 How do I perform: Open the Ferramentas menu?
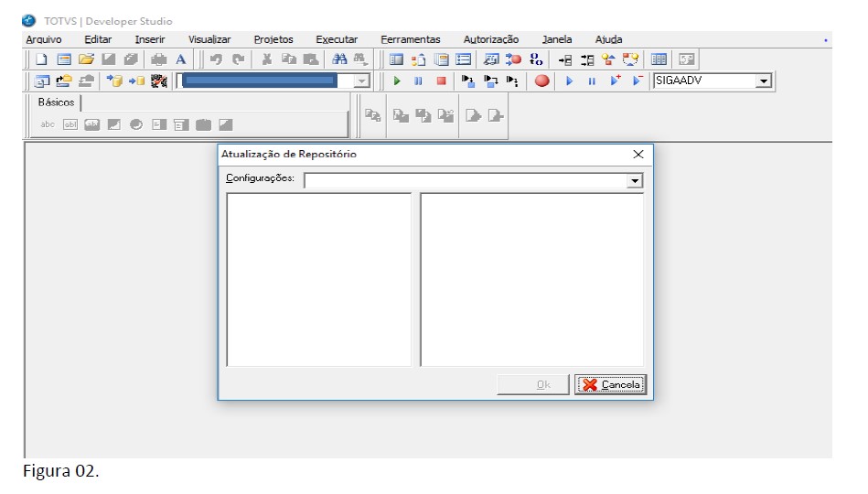click(410, 39)
